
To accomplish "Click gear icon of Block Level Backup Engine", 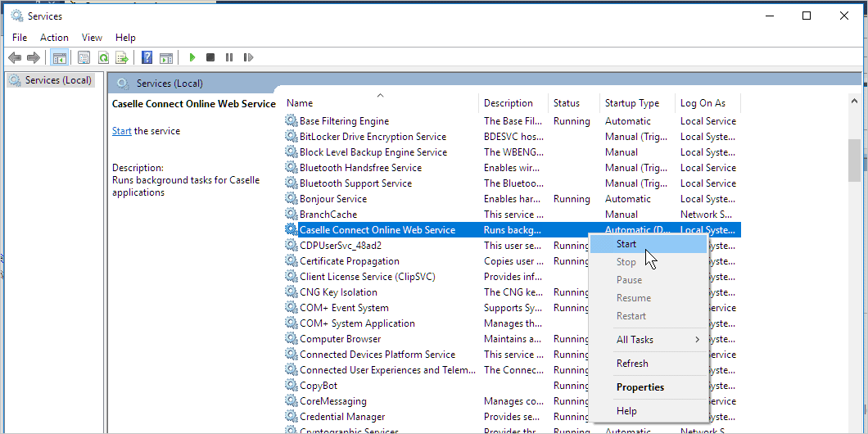I will [292, 151].
